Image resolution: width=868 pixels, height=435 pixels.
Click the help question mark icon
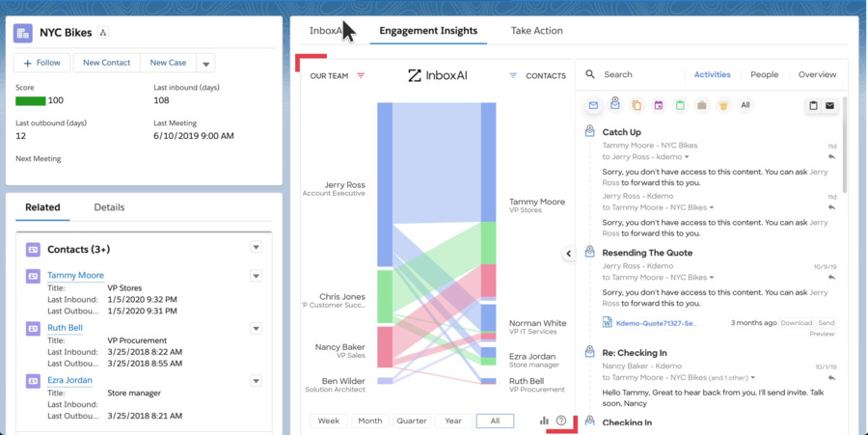[561, 421]
